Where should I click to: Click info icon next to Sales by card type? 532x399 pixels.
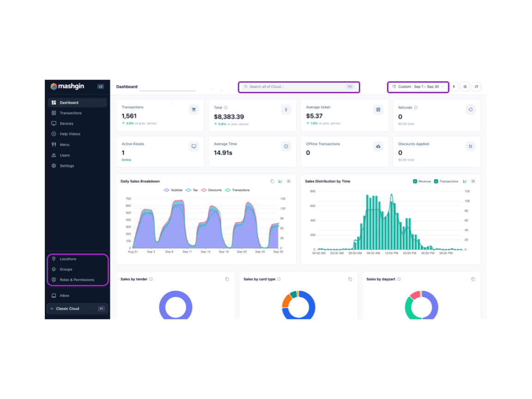[279, 279]
